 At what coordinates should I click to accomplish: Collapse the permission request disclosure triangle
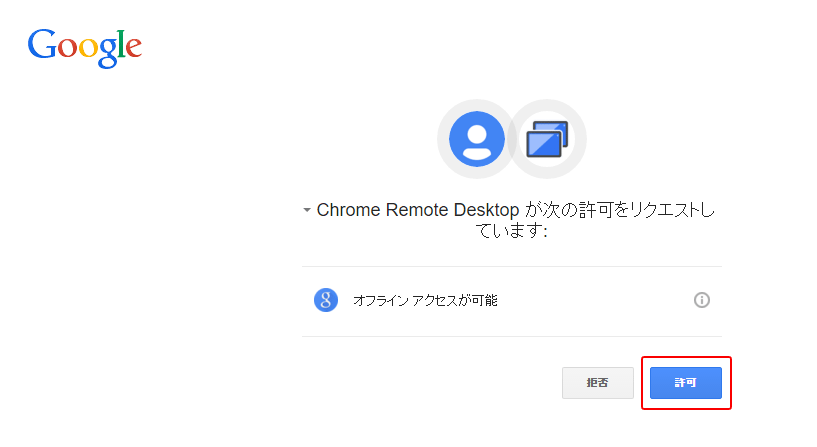click(307, 210)
